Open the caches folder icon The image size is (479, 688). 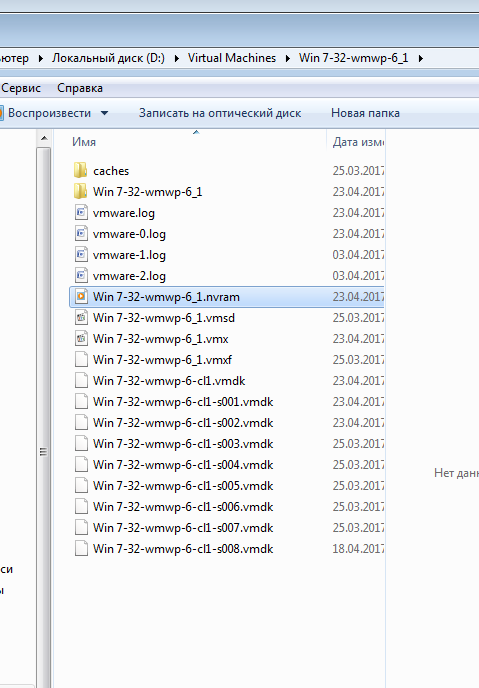81,170
